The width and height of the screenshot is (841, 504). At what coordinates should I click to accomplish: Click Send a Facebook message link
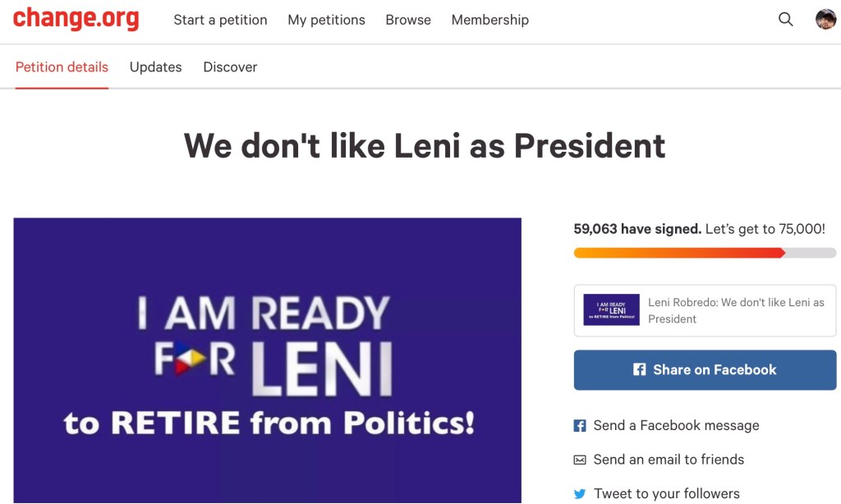click(676, 426)
